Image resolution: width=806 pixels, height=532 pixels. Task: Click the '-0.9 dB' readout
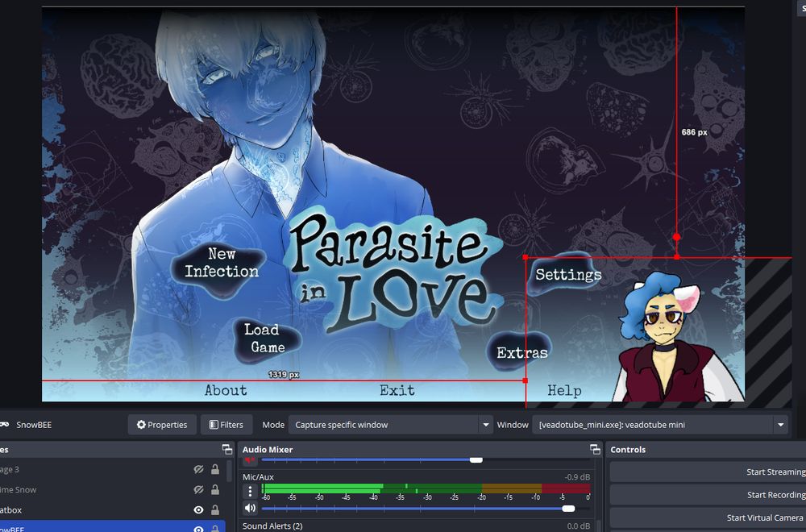pos(577,476)
